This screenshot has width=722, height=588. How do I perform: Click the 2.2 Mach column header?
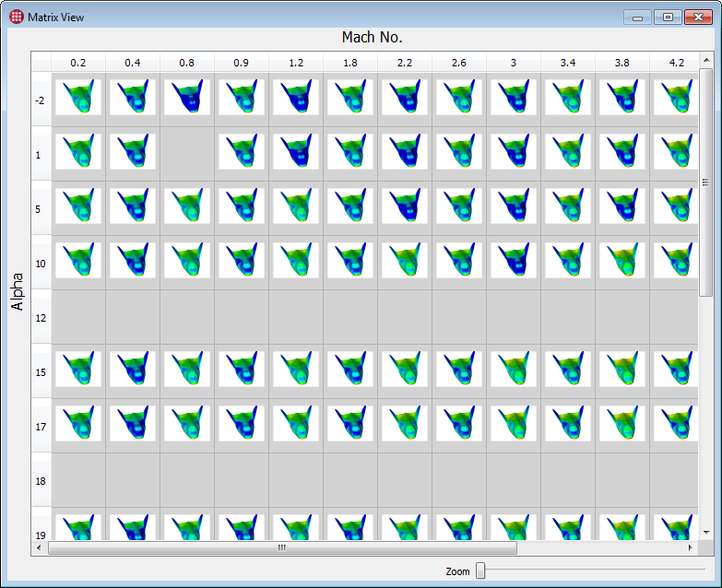tap(404, 62)
